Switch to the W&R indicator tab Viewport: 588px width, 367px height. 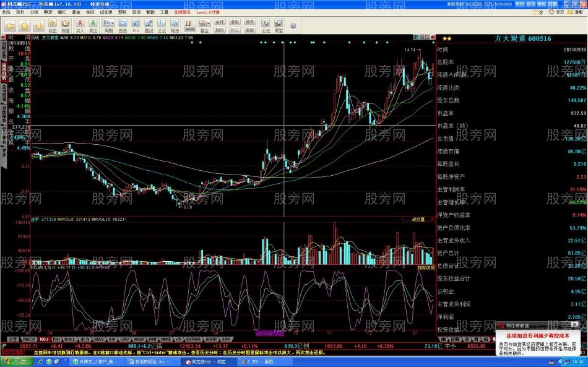[139, 339]
